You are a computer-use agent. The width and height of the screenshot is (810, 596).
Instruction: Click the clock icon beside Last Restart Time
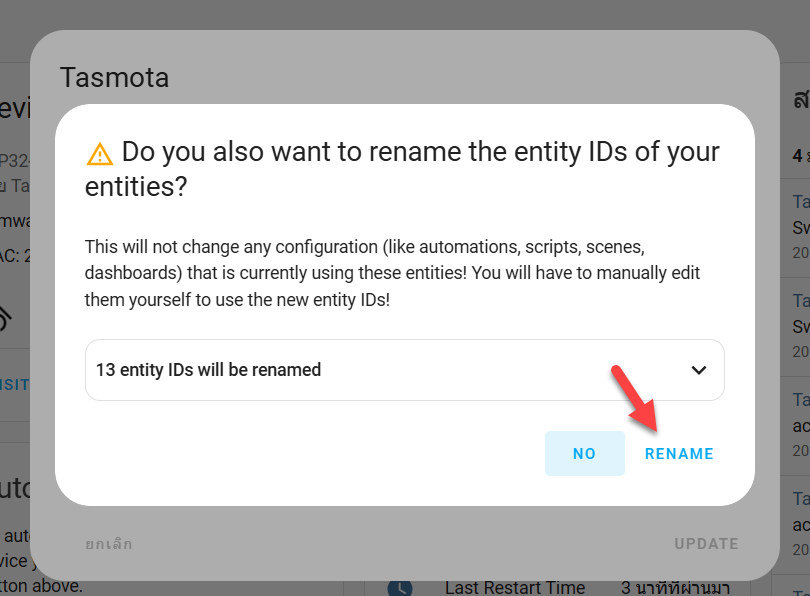pos(400,588)
